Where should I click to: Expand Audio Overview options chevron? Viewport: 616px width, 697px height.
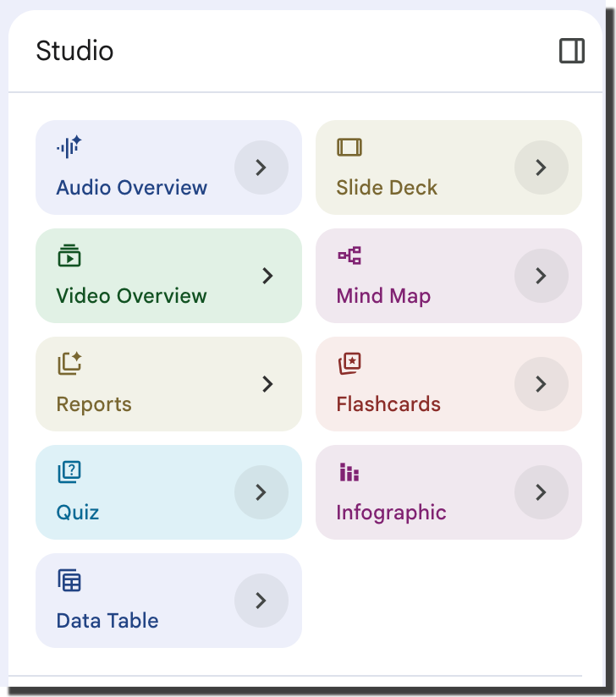click(261, 167)
